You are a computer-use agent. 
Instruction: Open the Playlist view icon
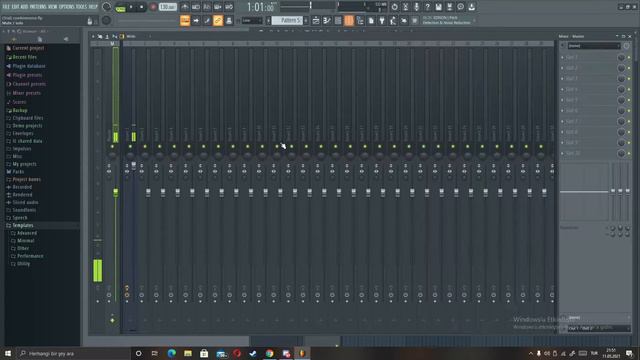316,20
